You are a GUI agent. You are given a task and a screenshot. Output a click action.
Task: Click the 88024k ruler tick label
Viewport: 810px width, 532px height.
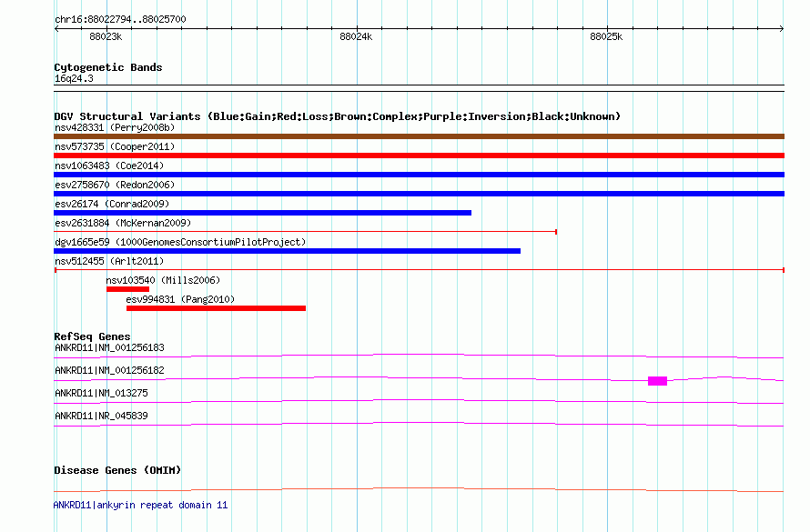pyautogui.click(x=356, y=36)
